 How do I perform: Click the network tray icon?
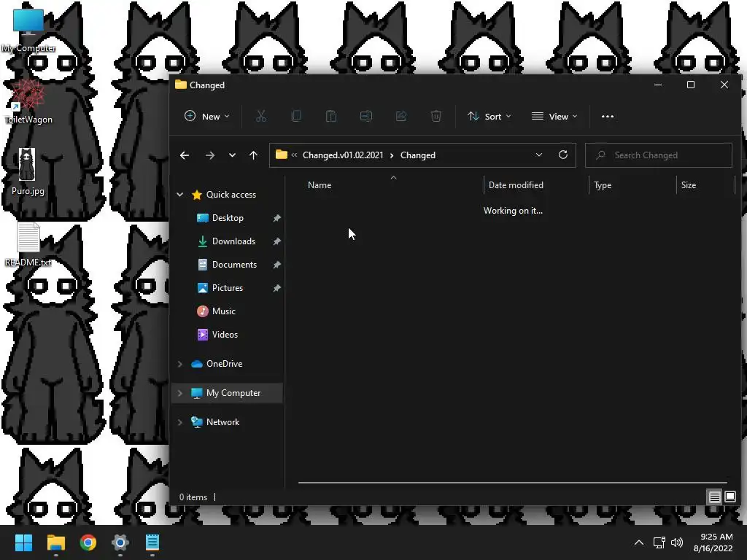click(x=659, y=542)
